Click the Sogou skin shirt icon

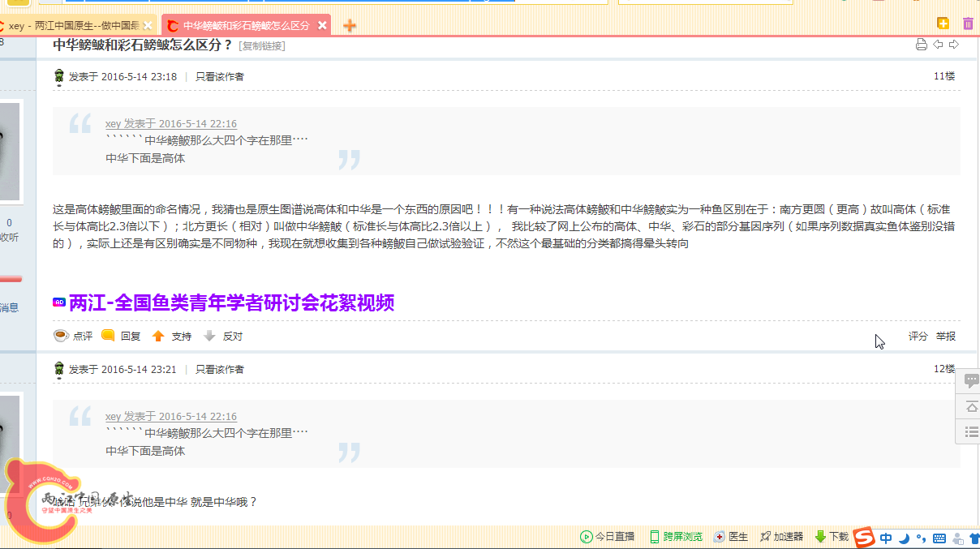click(x=974, y=538)
